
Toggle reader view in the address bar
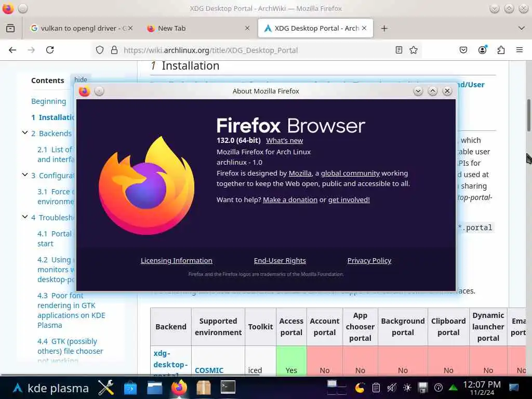(399, 50)
